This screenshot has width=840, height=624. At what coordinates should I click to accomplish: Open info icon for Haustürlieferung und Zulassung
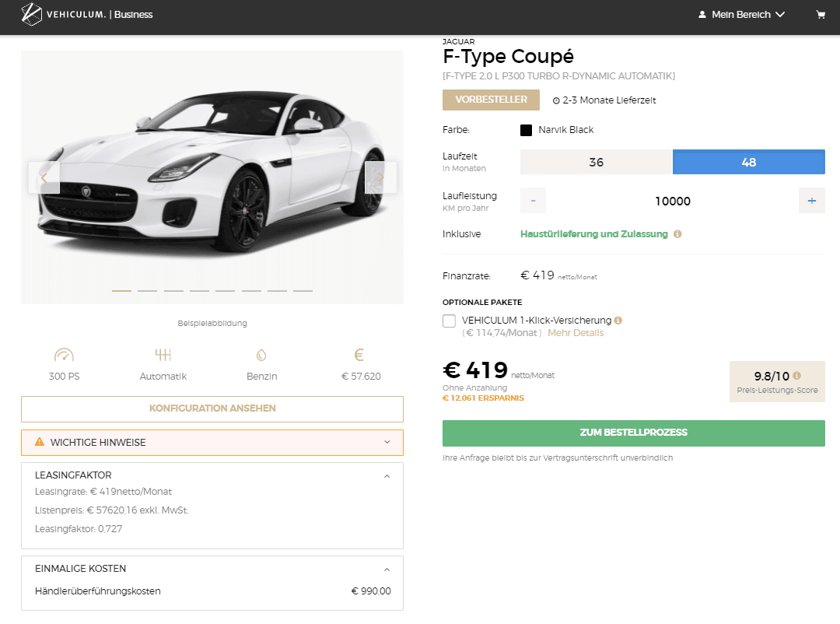click(x=677, y=234)
